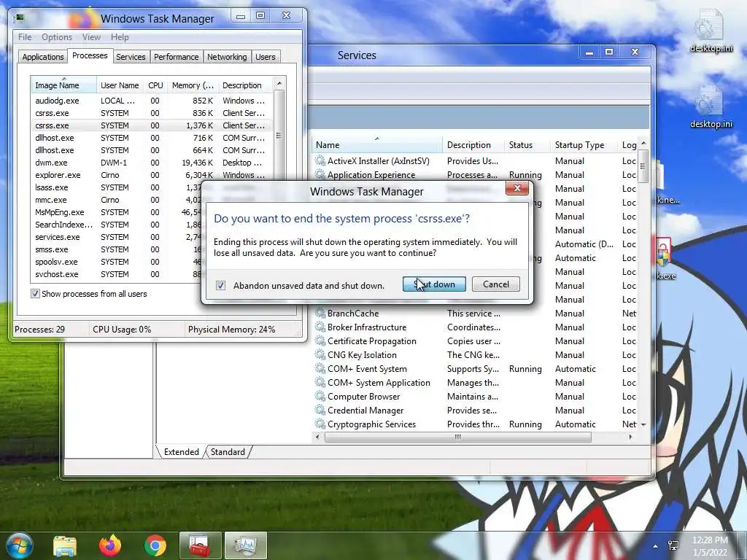
Task: Open Task Manager File menu
Action: coord(25,37)
